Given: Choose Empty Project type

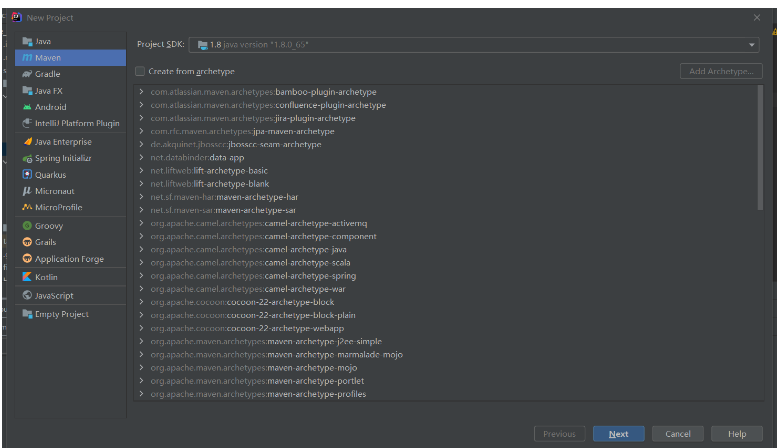Looking at the screenshot, I should (70, 314).
